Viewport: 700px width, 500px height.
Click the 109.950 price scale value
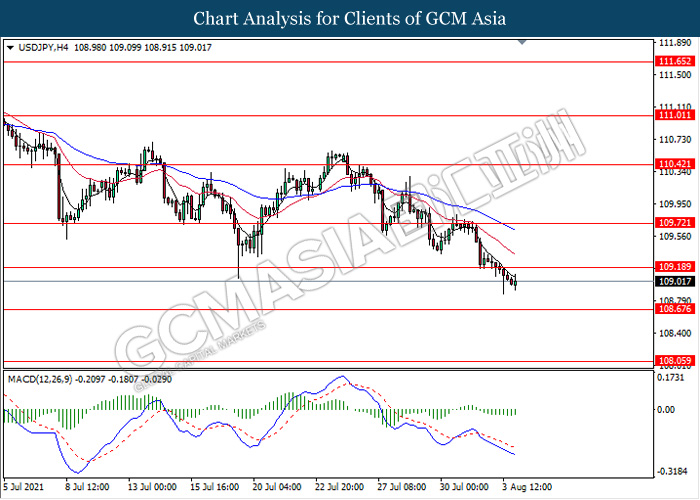[675, 204]
